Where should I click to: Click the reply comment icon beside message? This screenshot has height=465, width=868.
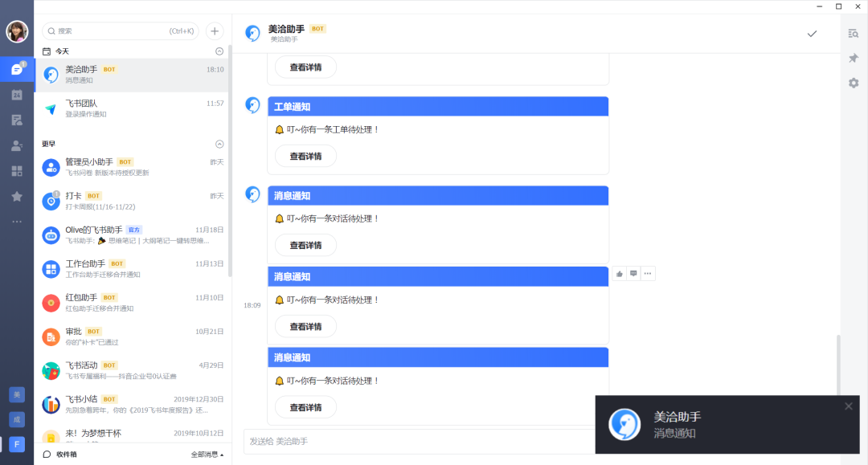633,274
